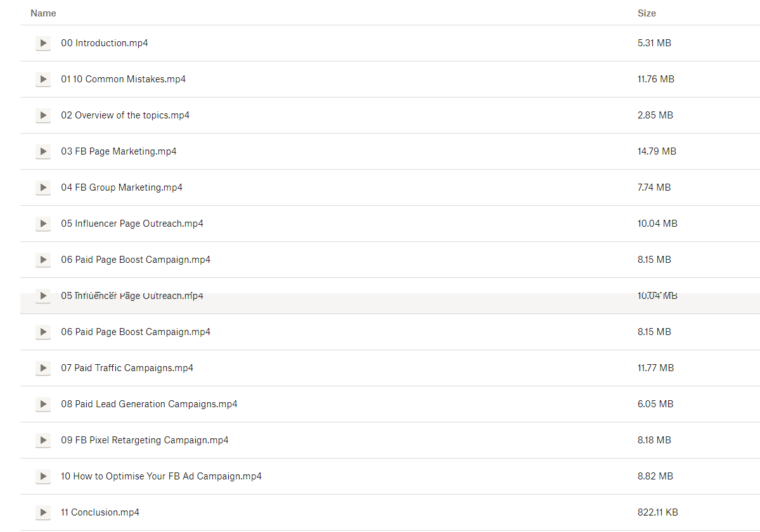Screen dimensions: 760x532
Task: Open the 09 FB Pixel Retargeting Campaign.mp4 name
Action: (145, 440)
